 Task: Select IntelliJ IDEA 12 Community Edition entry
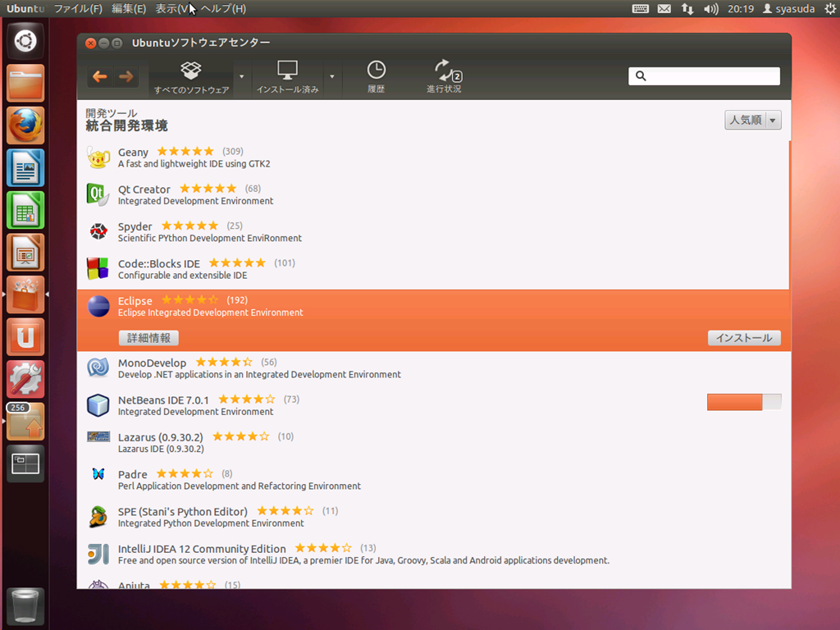coord(433,554)
